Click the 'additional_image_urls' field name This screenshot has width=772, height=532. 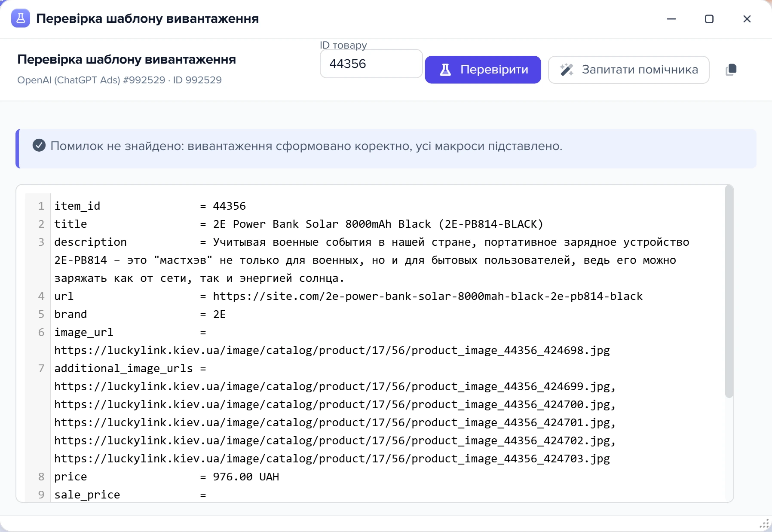pos(123,368)
